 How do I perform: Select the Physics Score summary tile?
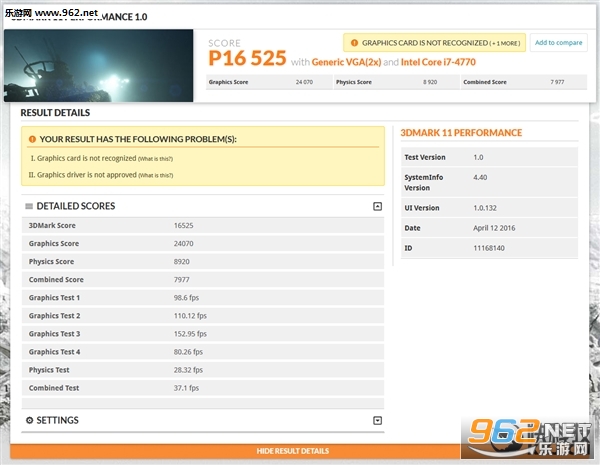point(397,82)
